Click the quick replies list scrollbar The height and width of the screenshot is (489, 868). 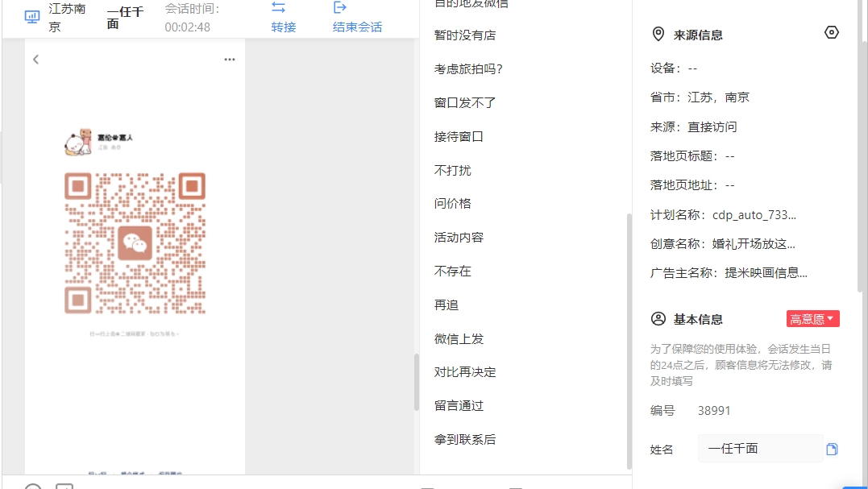(x=629, y=341)
